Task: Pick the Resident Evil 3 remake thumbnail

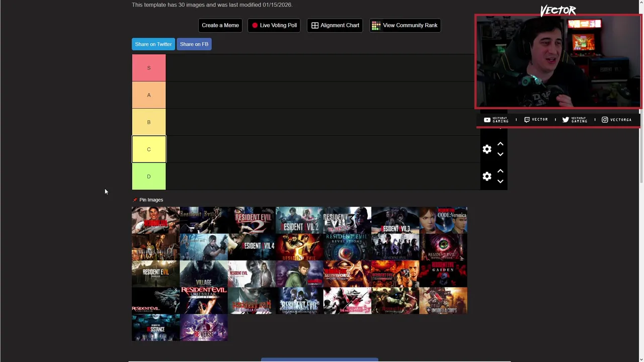Action: 395,220
